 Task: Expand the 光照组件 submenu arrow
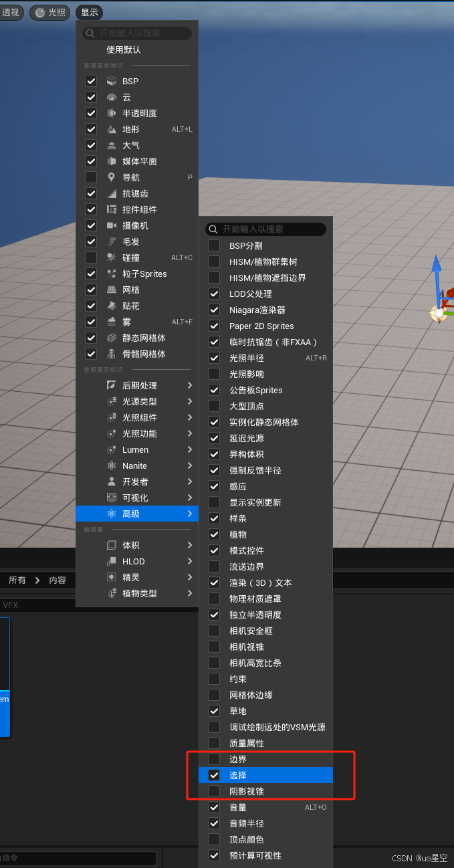[190, 417]
